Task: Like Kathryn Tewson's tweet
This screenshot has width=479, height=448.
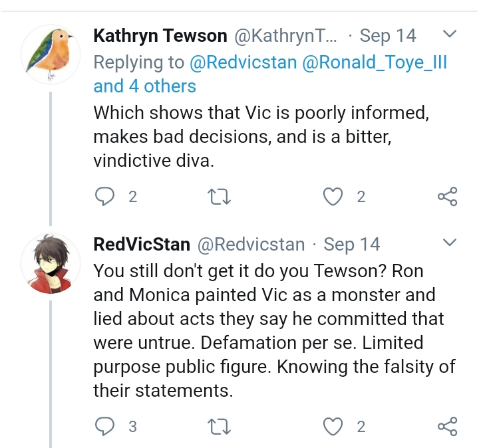Action: [x=333, y=197]
